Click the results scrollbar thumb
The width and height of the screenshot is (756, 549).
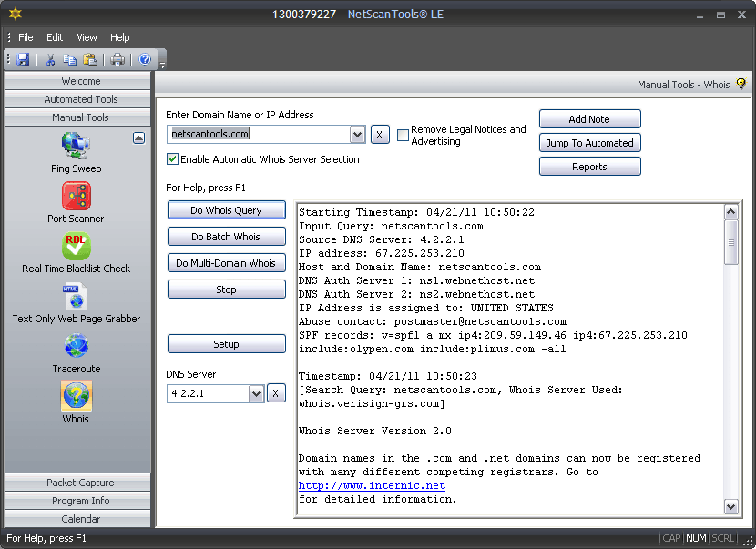pos(730,242)
